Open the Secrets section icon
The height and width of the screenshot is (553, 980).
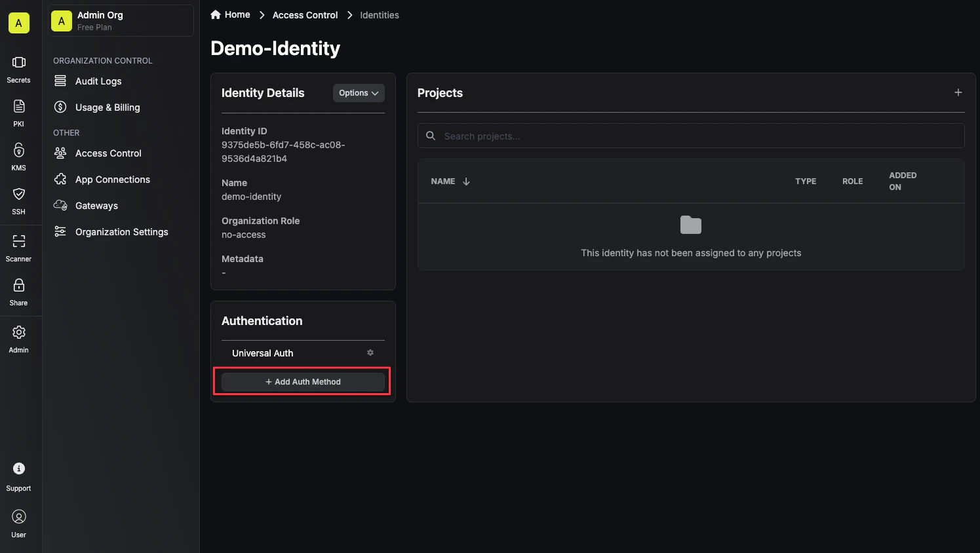(19, 63)
